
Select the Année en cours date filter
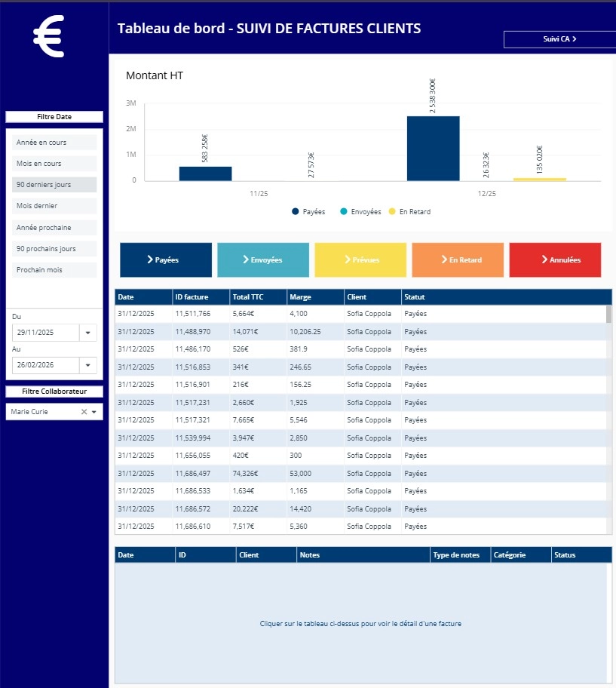coord(54,142)
